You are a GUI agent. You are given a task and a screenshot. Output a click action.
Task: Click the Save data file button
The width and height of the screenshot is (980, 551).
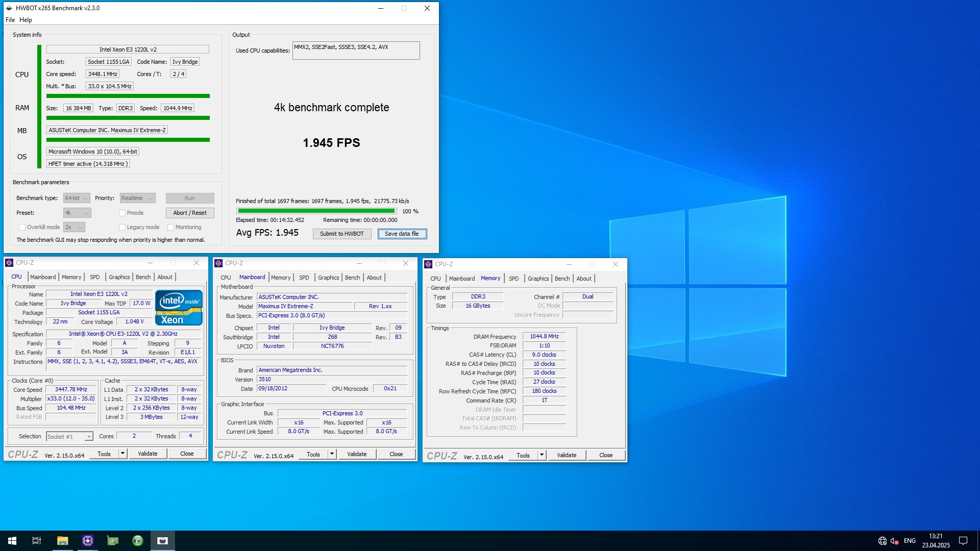tap(402, 234)
